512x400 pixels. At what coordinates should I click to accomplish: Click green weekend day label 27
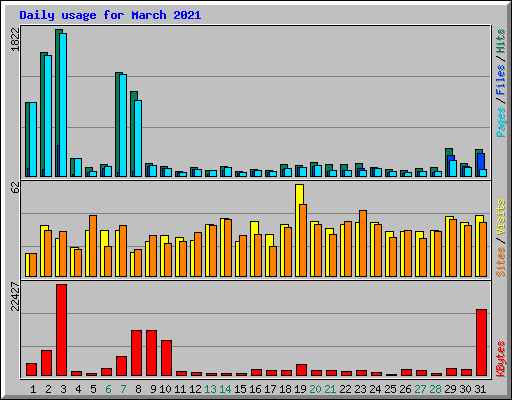pyautogui.click(x=420, y=389)
